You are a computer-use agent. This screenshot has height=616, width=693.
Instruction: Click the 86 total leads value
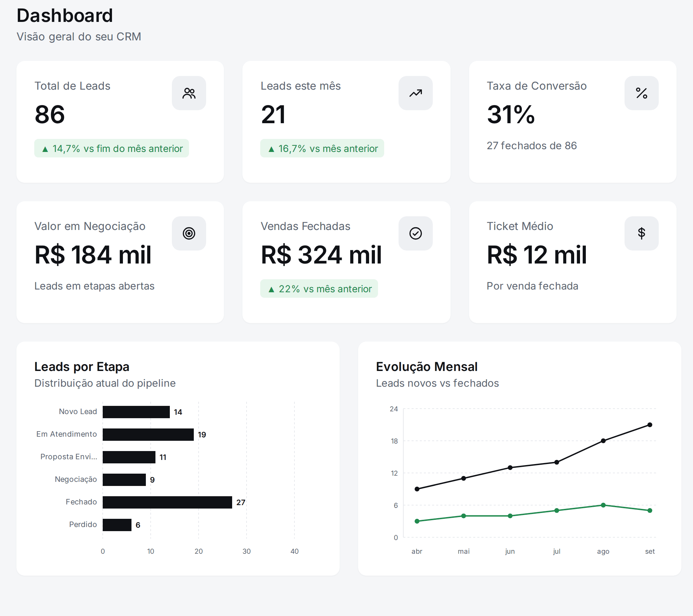(x=50, y=114)
